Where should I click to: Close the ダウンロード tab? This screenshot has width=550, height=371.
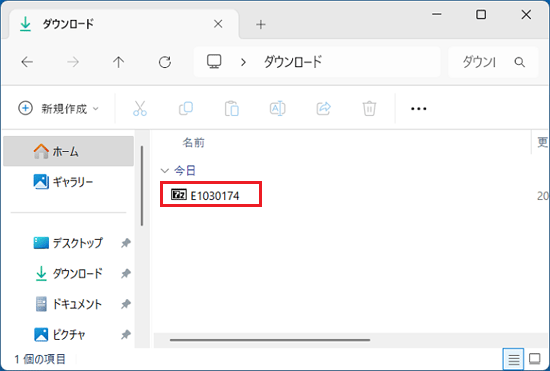click(218, 24)
